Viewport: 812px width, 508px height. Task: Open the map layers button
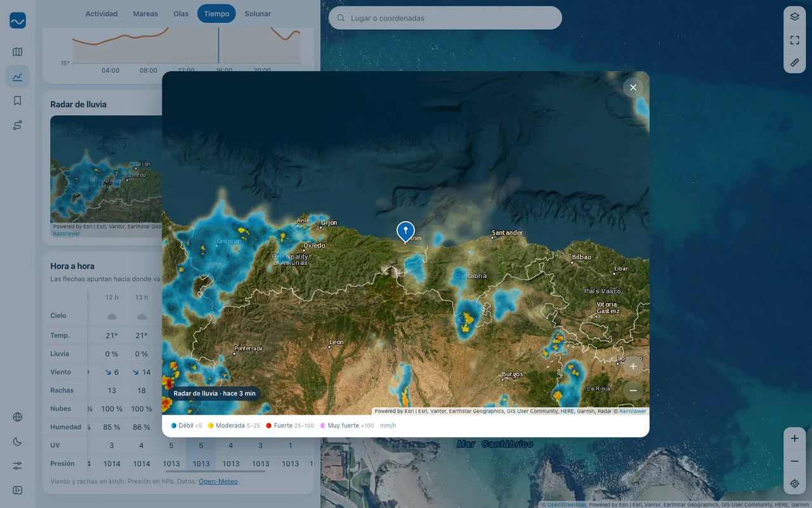tap(794, 17)
